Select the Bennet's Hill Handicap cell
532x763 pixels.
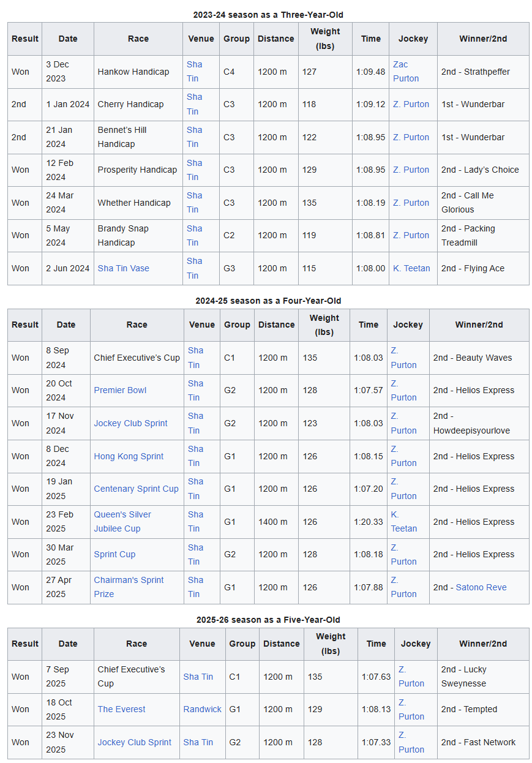pyautogui.click(x=138, y=137)
